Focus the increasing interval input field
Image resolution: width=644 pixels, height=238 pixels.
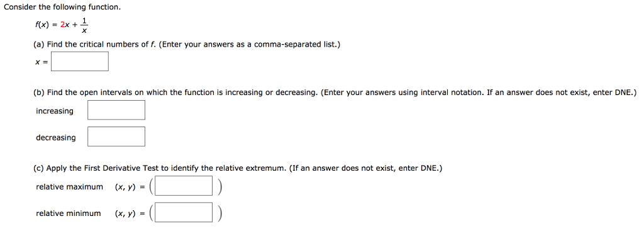click(116, 110)
